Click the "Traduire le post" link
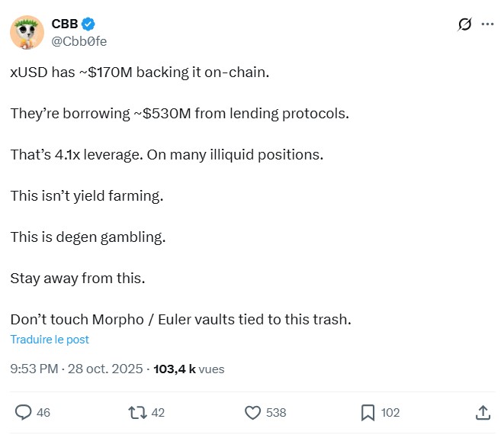504x435 pixels. 50,340
